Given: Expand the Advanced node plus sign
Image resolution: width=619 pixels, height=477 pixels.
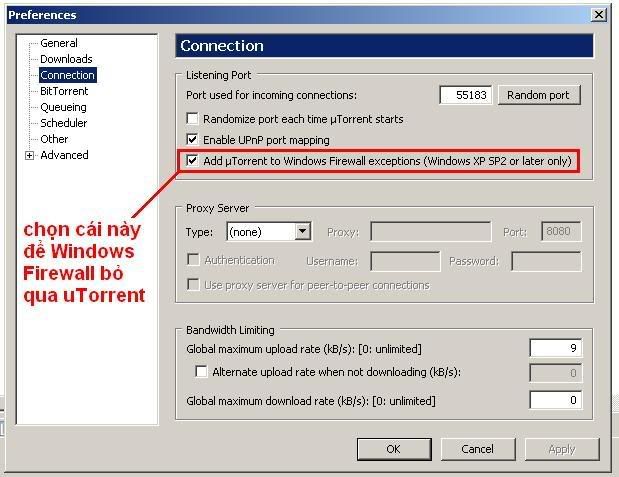Looking at the screenshot, I should tap(29, 156).
